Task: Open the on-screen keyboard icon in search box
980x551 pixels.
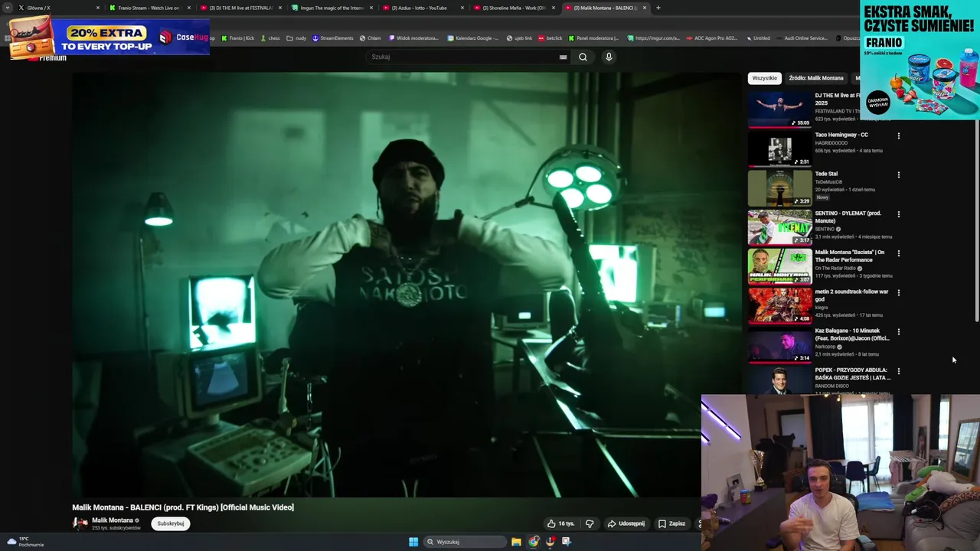Action: [563, 57]
